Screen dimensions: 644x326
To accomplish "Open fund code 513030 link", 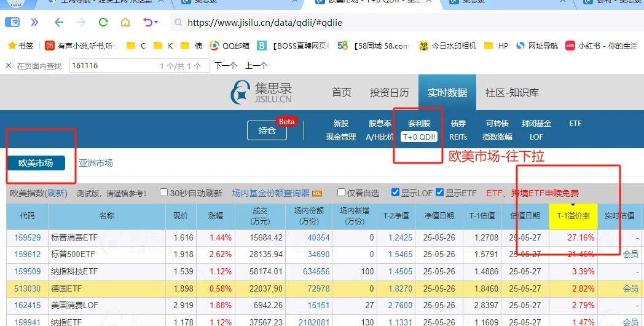I will (28, 288).
